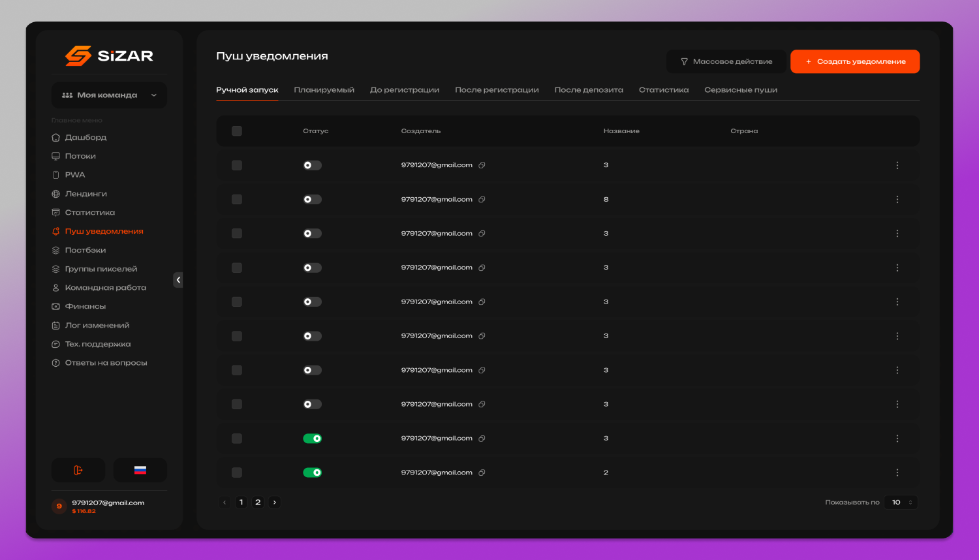Switch to the Статистика tab
The width and height of the screenshot is (979, 560).
[x=664, y=90]
